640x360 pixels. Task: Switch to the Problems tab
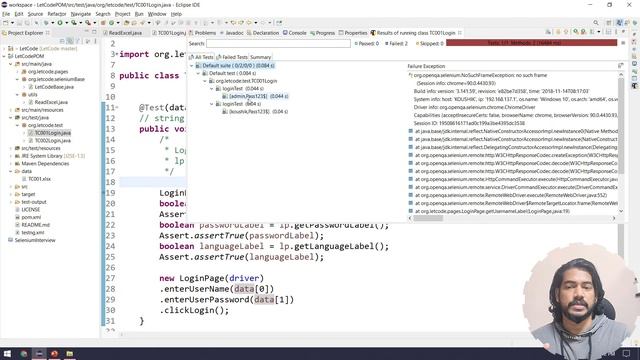(202, 33)
